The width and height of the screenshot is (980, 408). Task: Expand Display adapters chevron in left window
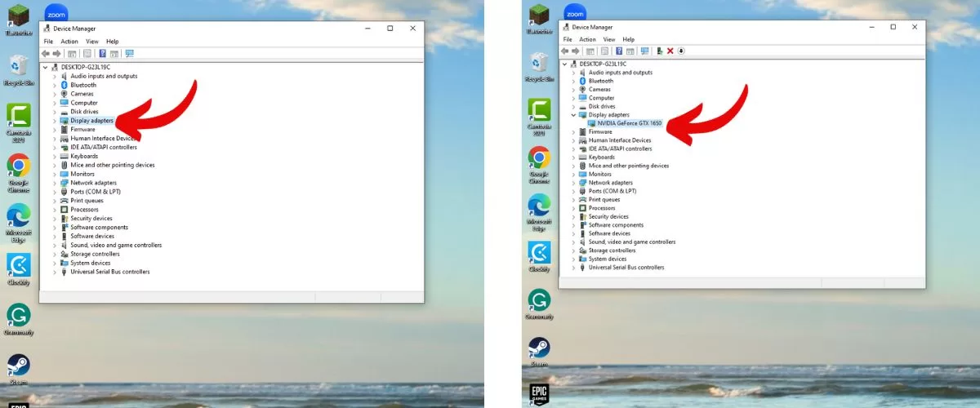tap(55, 120)
